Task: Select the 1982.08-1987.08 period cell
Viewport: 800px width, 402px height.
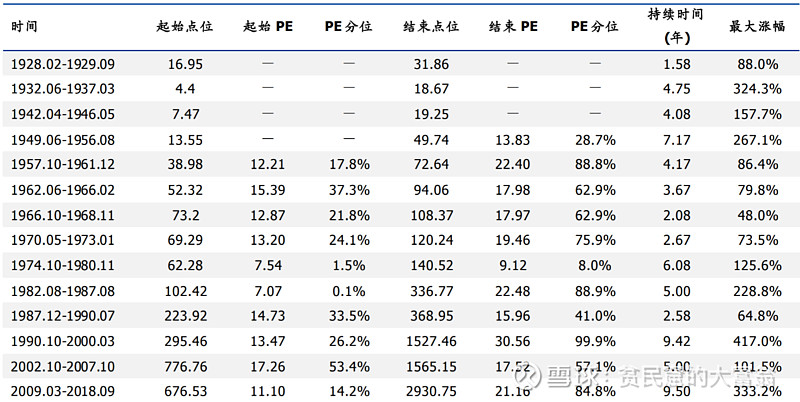Action: (63, 291)
